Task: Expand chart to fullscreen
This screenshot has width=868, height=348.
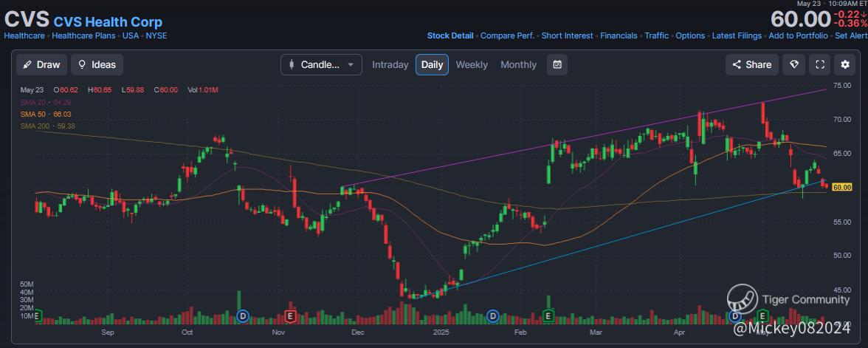Action: point(819,65)
